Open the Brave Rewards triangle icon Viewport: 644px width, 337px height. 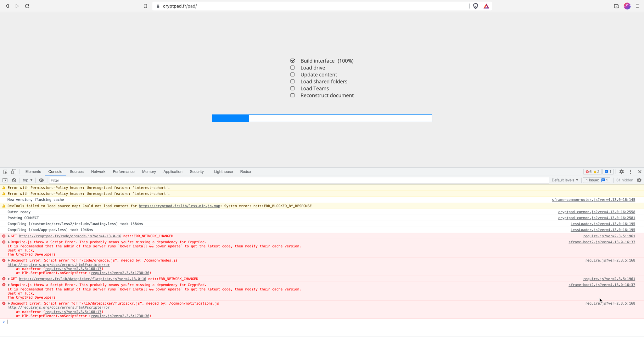click(x=486, y=6)
